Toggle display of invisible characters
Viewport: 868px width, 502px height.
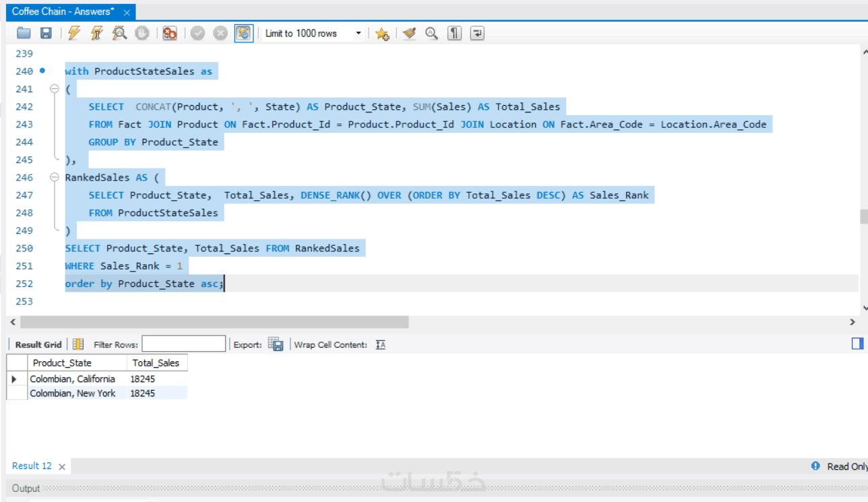pos(455,33)
